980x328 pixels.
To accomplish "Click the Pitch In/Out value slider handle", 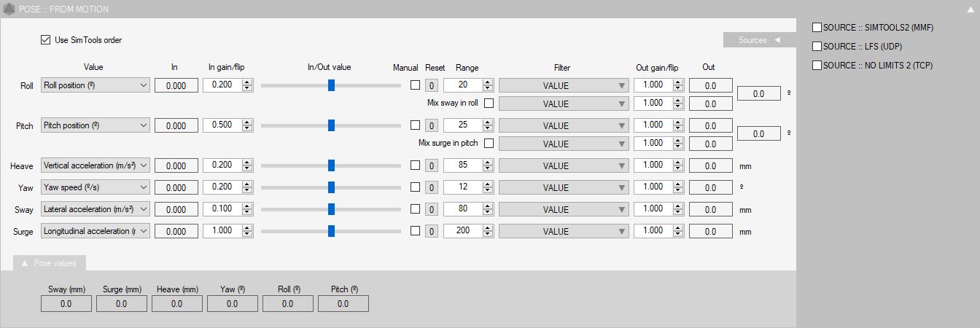I will pyautogui.click(x=331, y=125).
